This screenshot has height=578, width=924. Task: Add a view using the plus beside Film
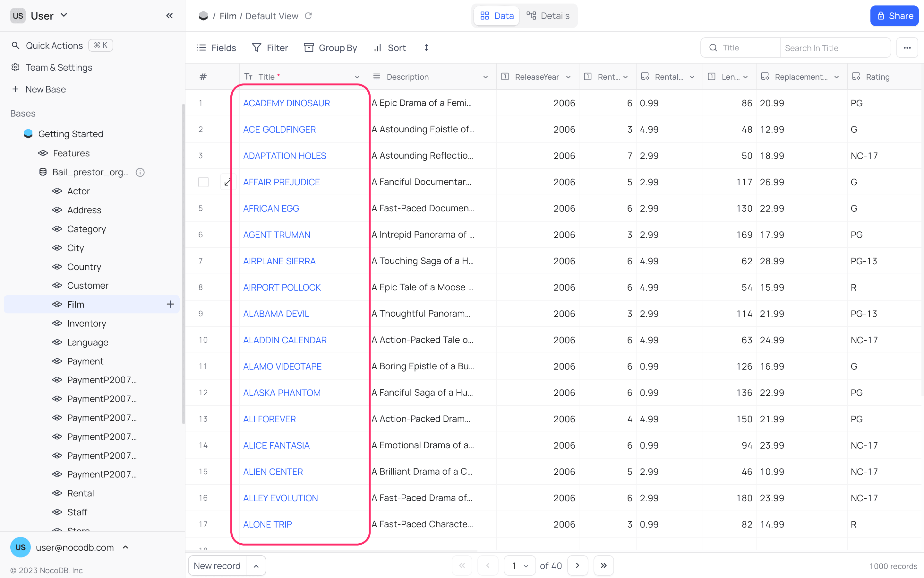pos(170,304)
